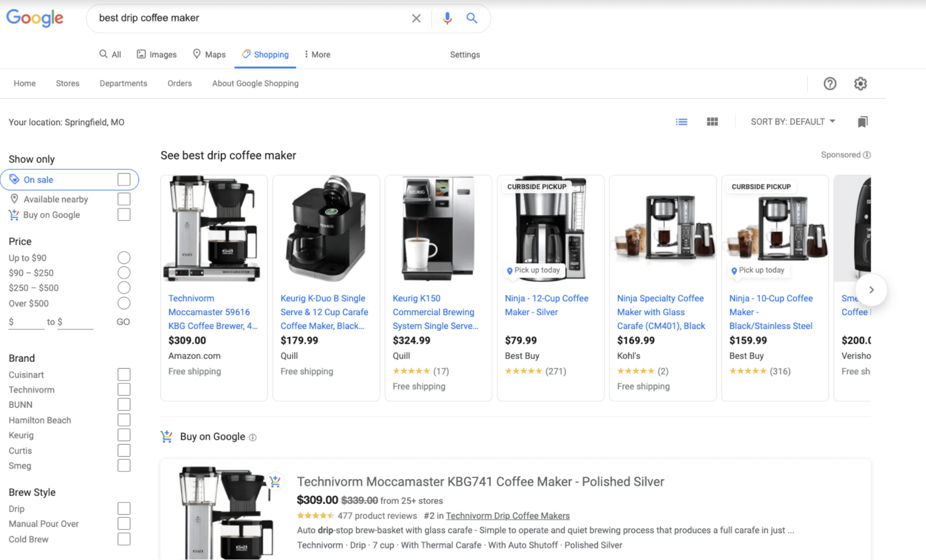
Task: Check the Available nearby filter
Action: point(124,199)
